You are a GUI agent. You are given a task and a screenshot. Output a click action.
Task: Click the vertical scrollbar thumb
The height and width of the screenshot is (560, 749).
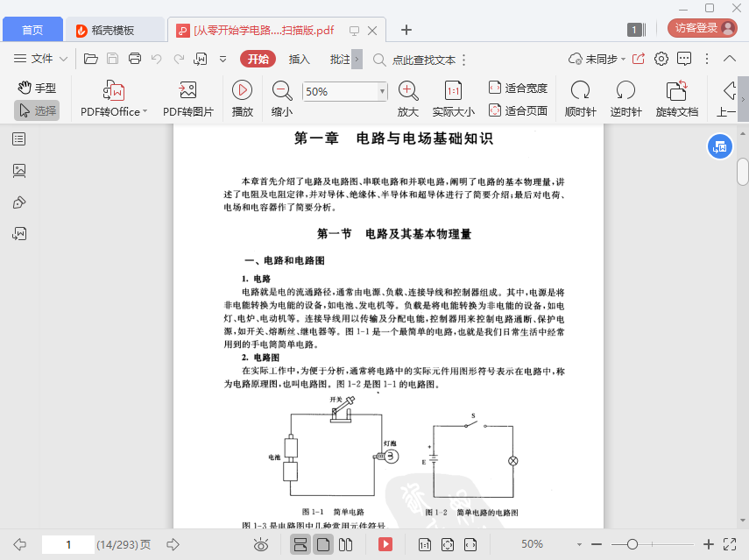click(x=742, y=171)
